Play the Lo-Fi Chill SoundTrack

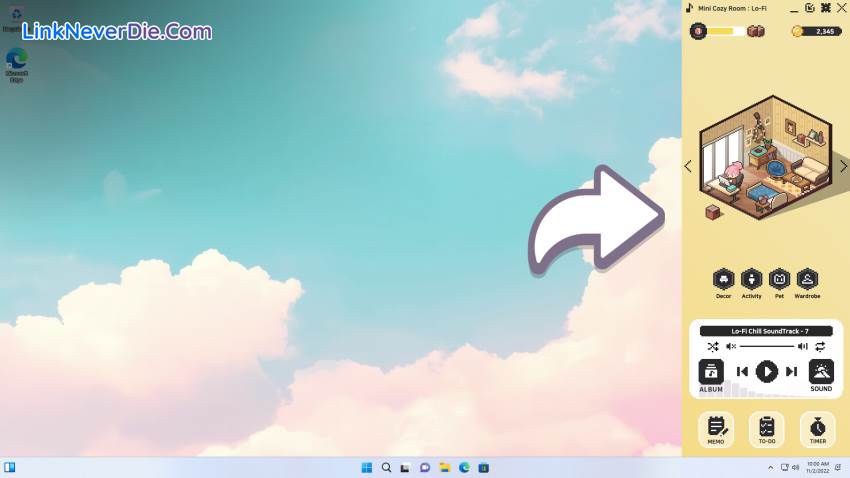tap(766, 371)
